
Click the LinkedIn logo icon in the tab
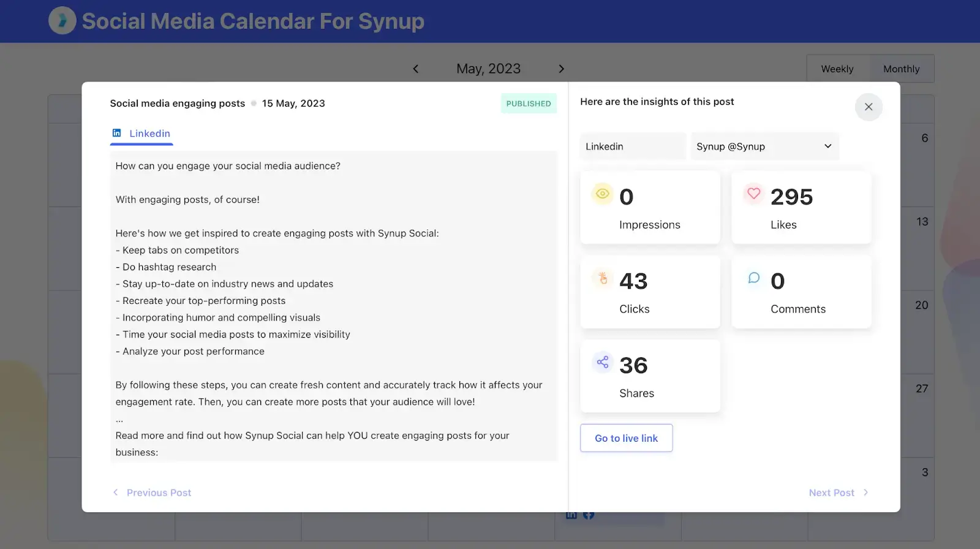tap(116, 133)
